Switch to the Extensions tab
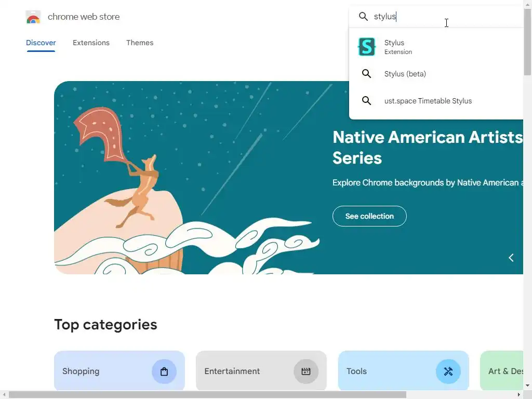The height and width of the screenshot is (399, 532). click(x=91, y=43)
